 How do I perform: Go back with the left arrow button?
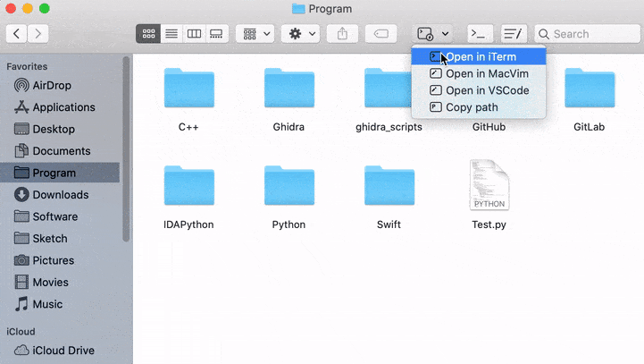point(16,34)
